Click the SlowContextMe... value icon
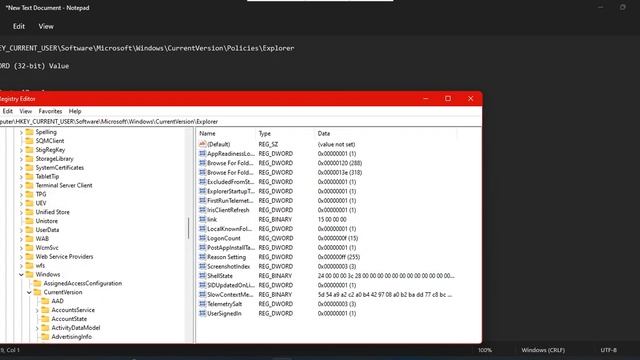This screenshot has height=360, width=640. click(x=202, y=294)
